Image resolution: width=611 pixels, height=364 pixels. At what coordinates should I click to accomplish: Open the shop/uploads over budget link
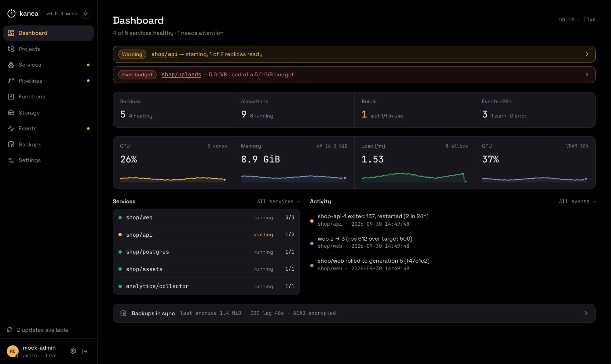coord(181,75)
